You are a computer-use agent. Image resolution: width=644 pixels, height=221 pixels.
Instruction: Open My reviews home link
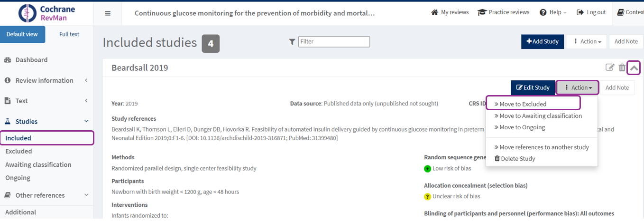[x=450, y=12]
